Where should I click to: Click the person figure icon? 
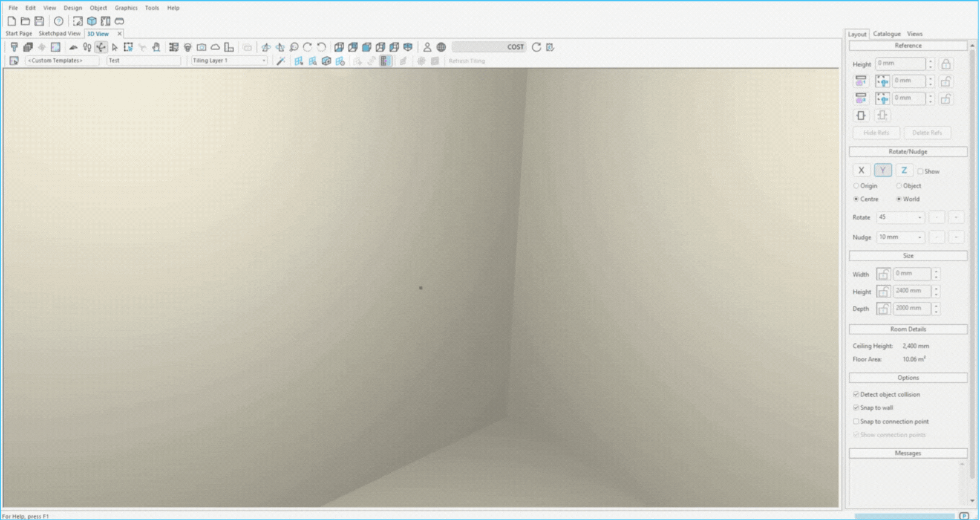coord(427,47)
